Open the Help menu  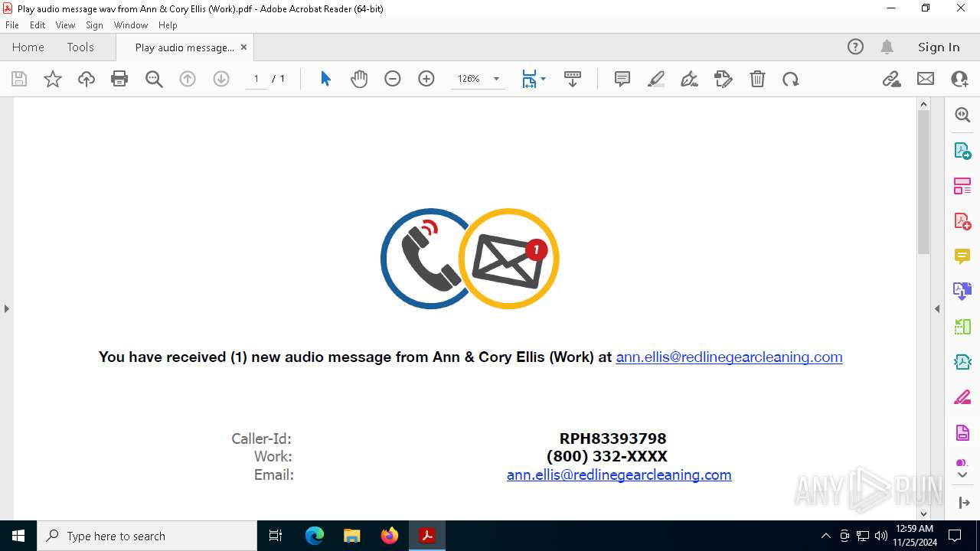click(168, 25)
